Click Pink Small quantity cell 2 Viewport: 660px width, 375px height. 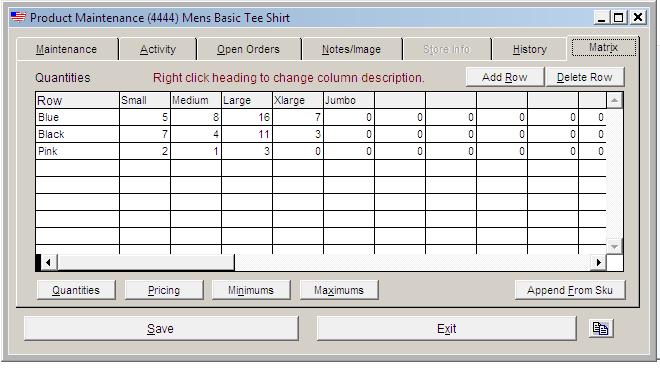pos(145,151)
